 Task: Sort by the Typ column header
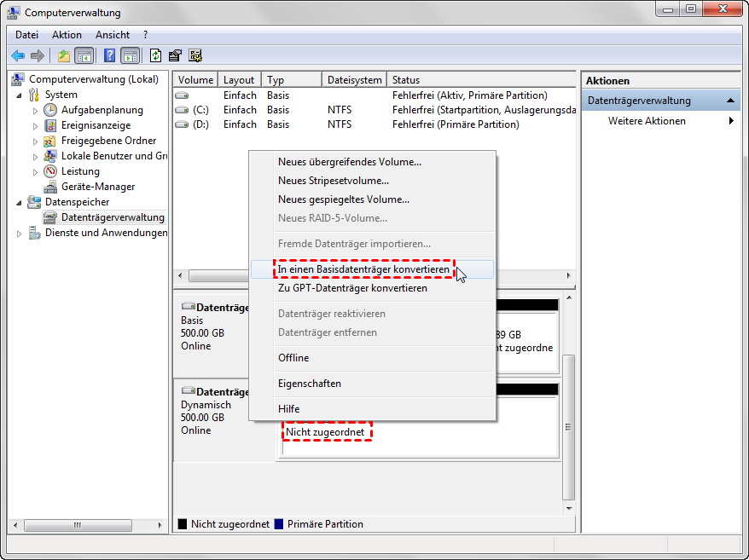tap(292, 80)
